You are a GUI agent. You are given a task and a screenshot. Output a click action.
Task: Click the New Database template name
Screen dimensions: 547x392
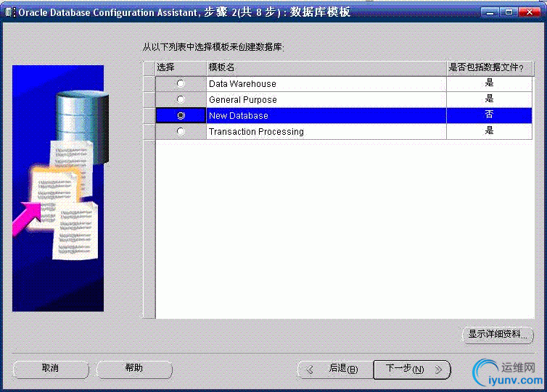pyautogui.click(x=239, y=116)
